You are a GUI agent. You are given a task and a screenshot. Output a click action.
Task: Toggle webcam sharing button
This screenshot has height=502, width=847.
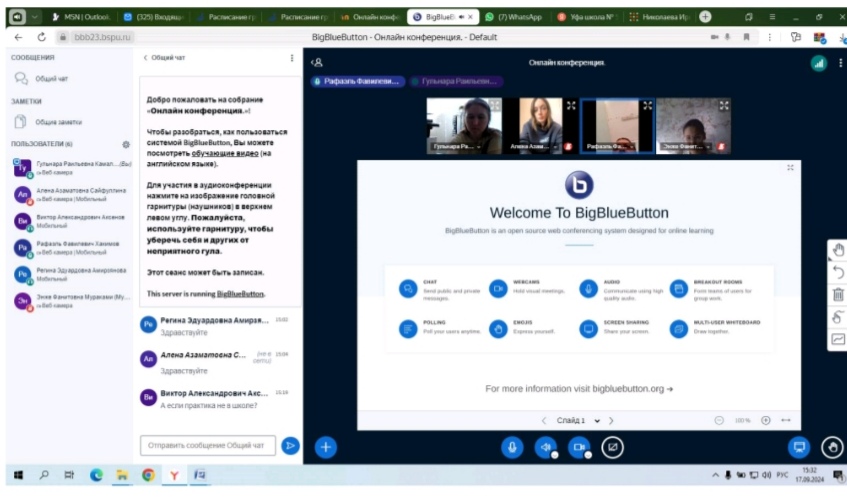578,447
